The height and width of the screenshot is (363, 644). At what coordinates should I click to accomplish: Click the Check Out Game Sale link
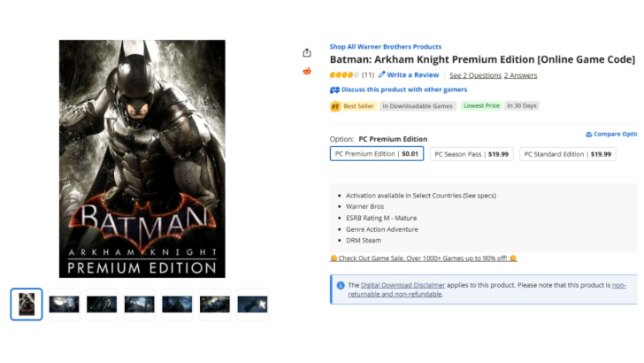tap(423, 259)
